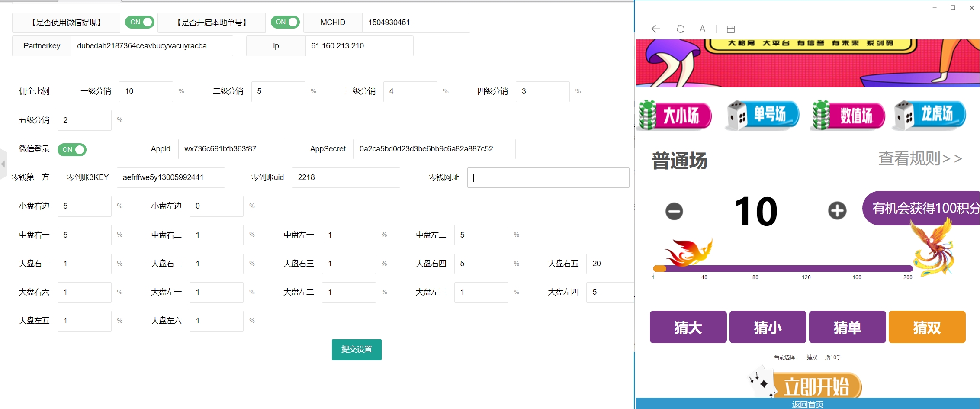
Task: Focus the 大盘右一 field
Action: coord(84,264)
